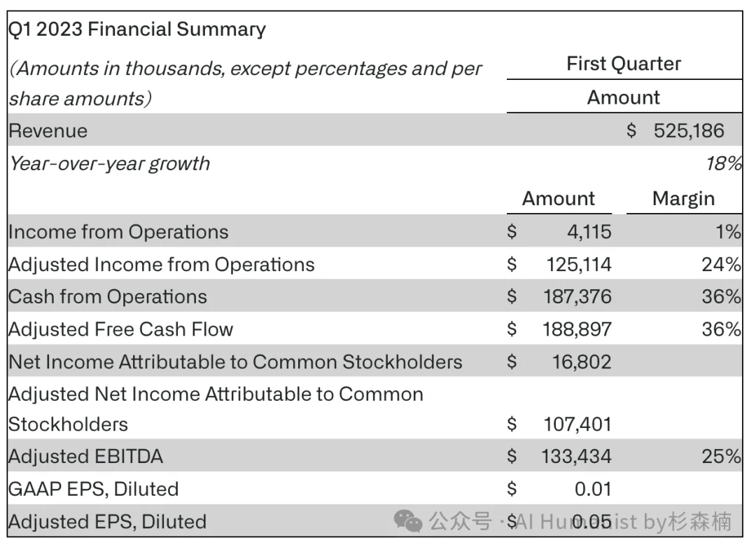Click the Amount header under First Quarter
This screenshot has height=552, width=756.
coord(624,97)
